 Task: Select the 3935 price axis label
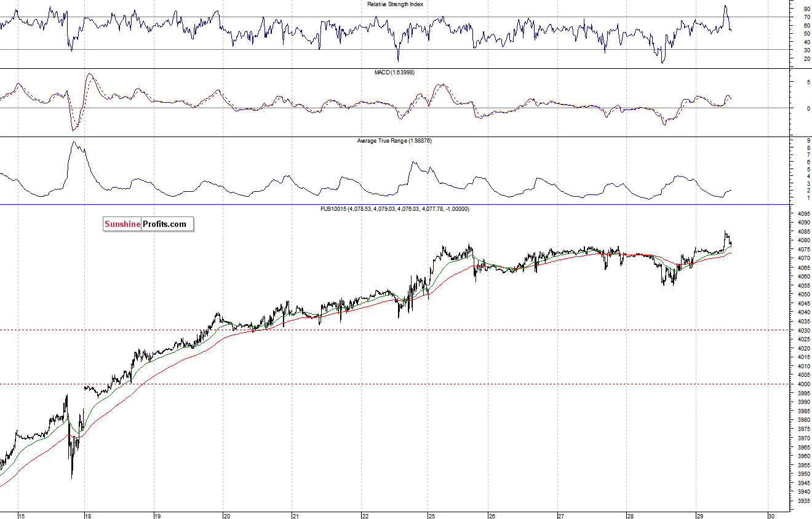click(803, 501)
